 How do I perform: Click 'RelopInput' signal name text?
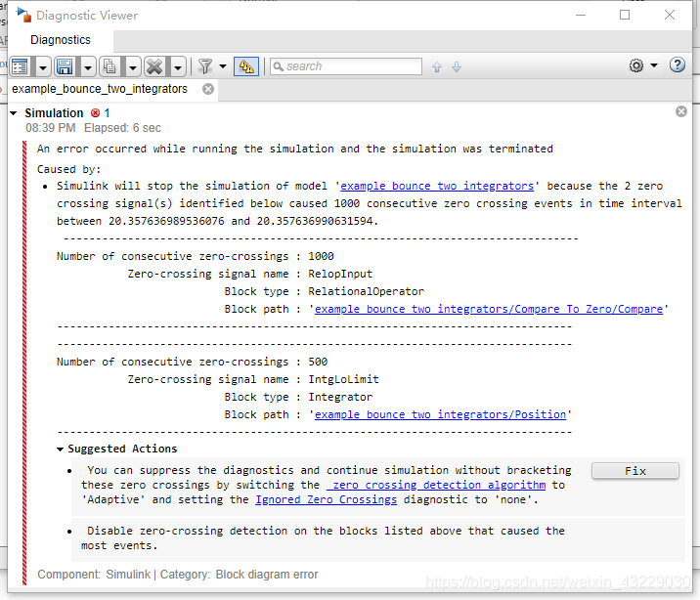(339, 274)
